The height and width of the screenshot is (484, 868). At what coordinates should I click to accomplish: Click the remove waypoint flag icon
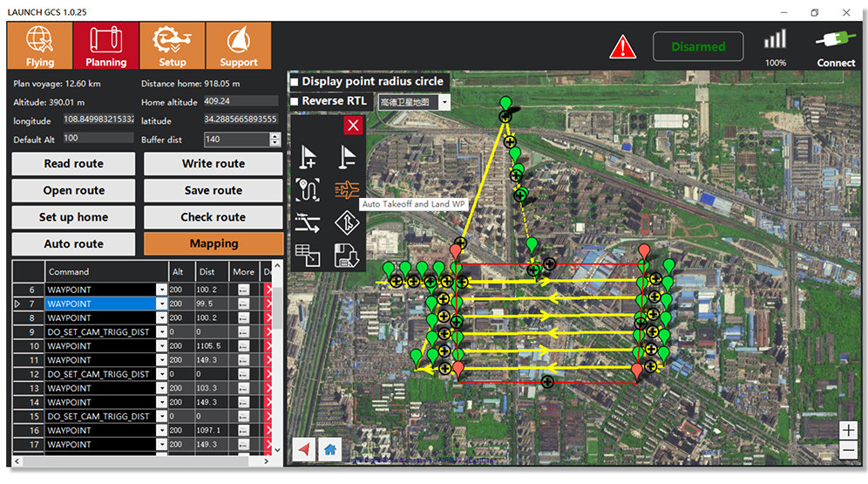pyautogui.click(x=347, y=157)
